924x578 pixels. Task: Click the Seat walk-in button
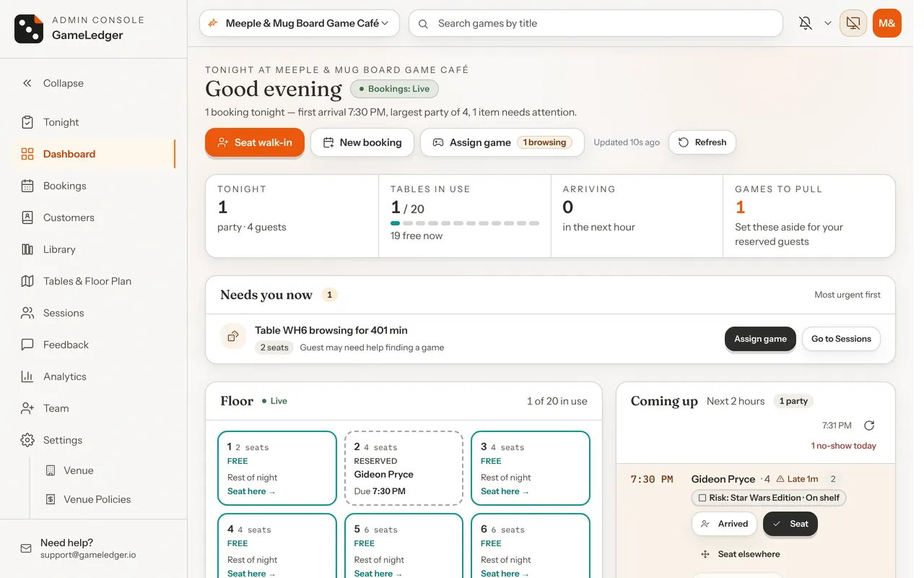tap(255, 142)
